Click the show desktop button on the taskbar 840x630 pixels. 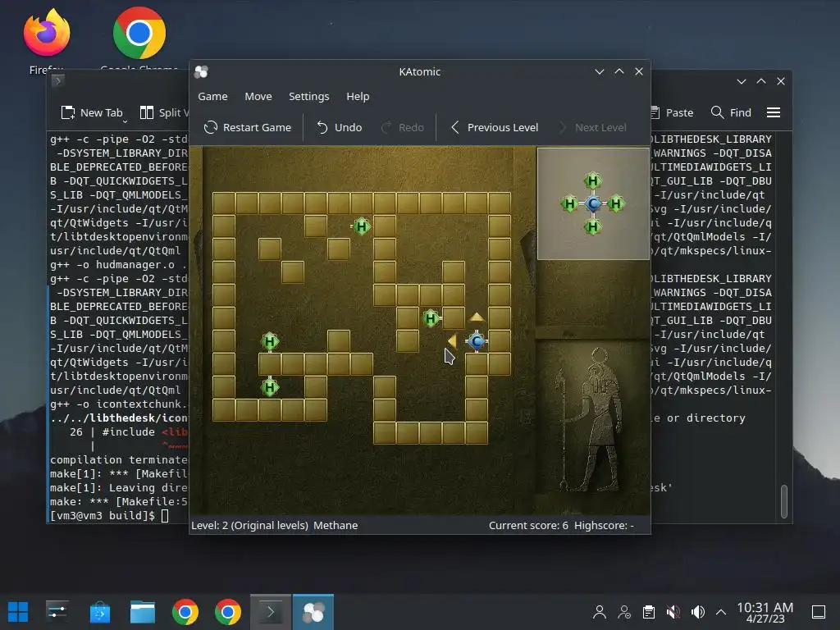point(819,612)
